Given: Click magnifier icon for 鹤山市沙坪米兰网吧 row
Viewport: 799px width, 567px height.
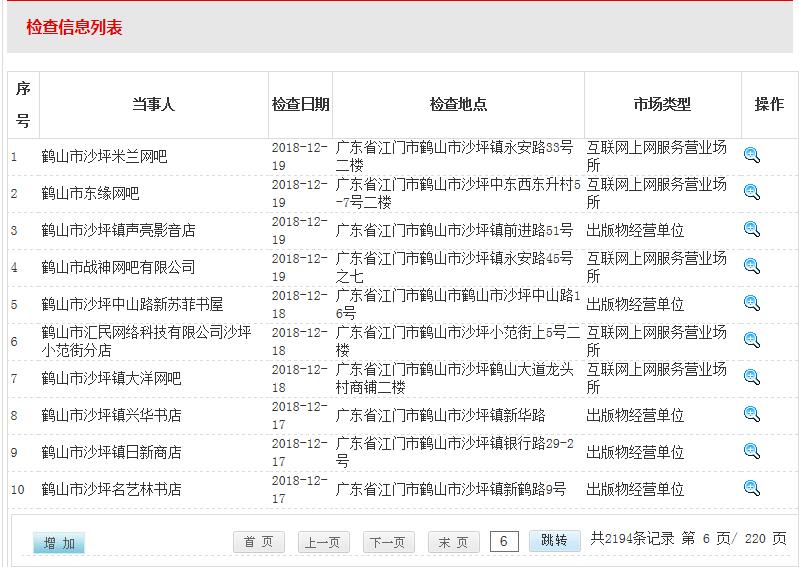Looking at the screenshot, I should click(752, 155).
